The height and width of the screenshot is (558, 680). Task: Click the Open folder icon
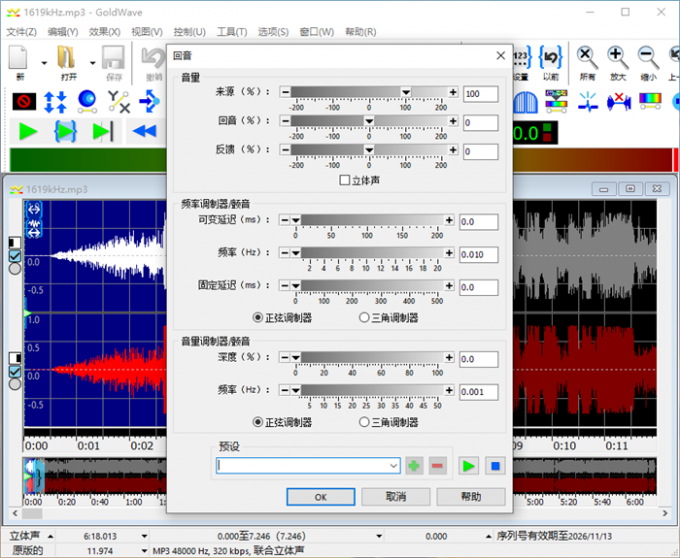(x=66, y=58)
